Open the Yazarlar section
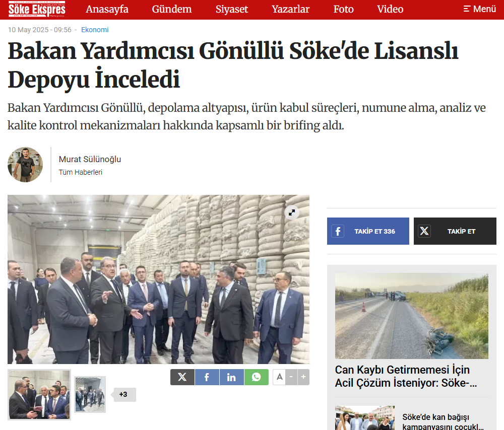The width and height of the screenshot is (504, 430). click(291, 9)
